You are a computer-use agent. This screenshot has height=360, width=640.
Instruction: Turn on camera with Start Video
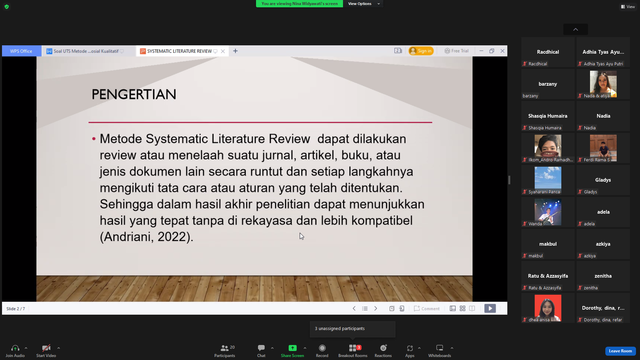(46, 350)
